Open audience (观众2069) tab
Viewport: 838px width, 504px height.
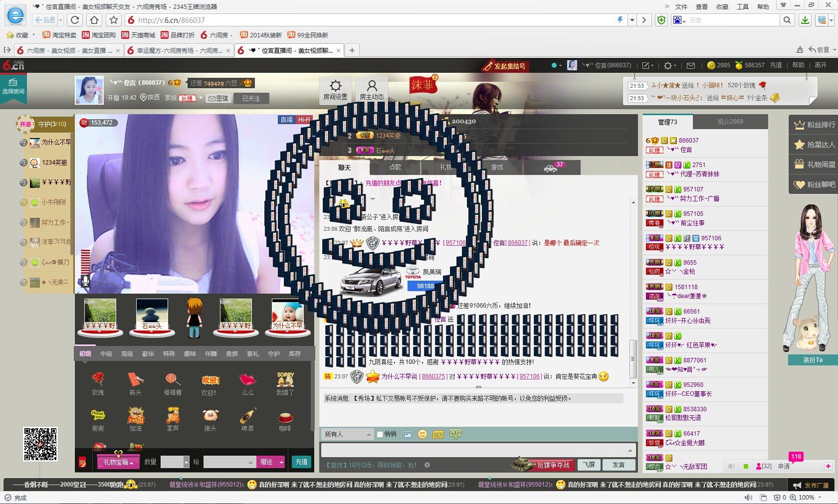[730, 122]
